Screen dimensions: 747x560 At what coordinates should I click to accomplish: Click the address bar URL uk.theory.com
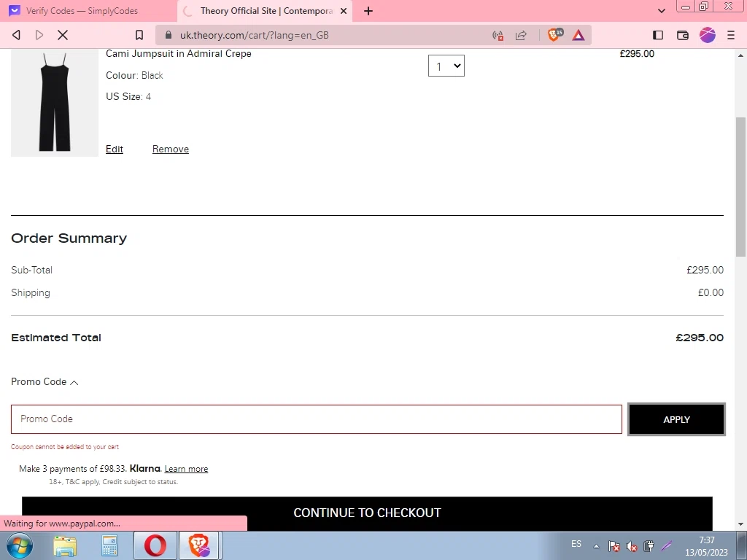click(x=255, y=35)
